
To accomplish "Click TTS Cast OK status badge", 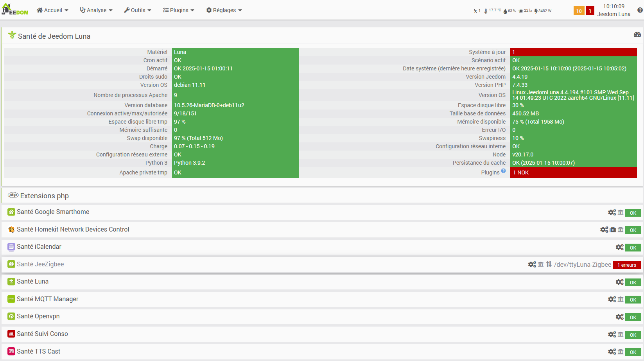I will click(x=633, y=352).
